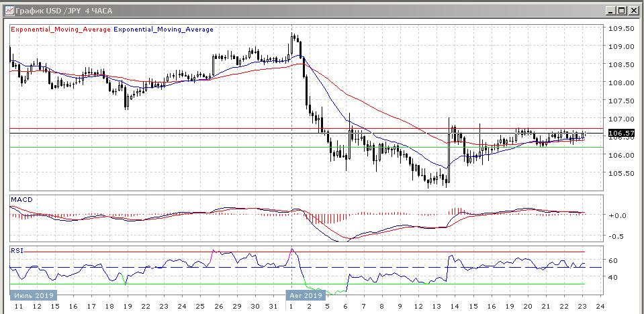Click the 105.50 price axis label
This screenshot has width=644, height=314.
tap(620, 174)
